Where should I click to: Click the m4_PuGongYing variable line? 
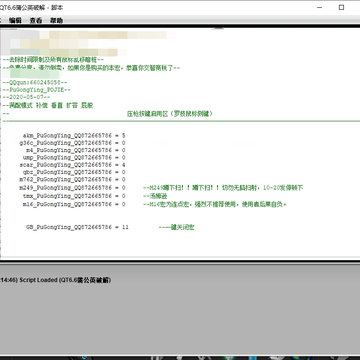pyautogui.click(x=76, y=150)
